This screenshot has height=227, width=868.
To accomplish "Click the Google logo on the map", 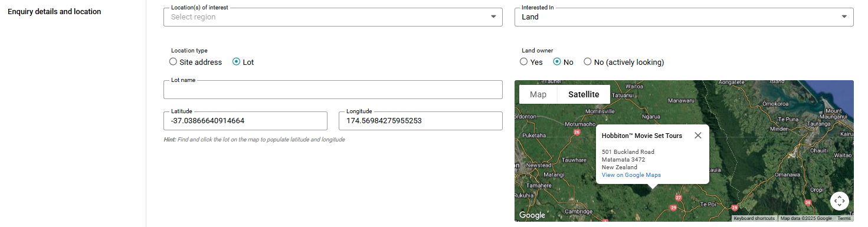I will pos(532,215).
